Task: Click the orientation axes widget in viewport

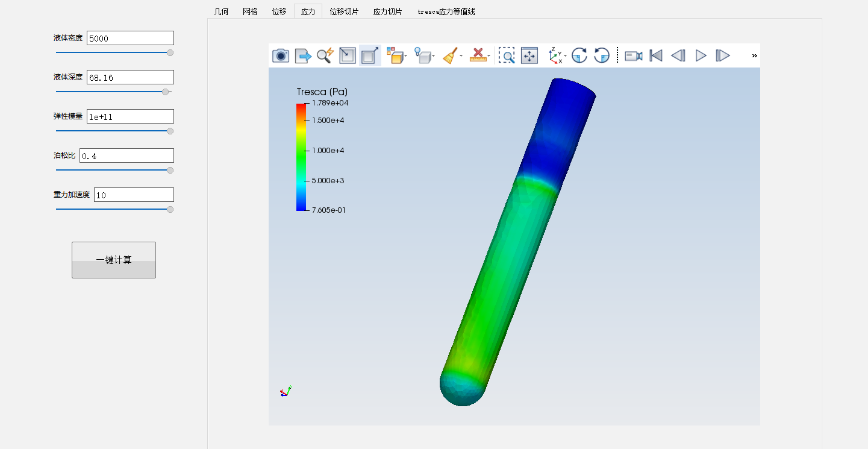Action: [286, 391]
